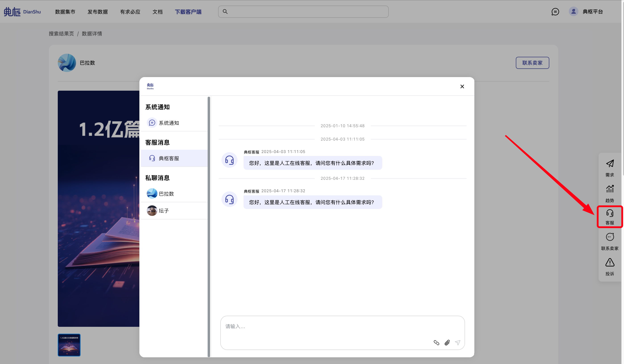Viewport: 624px width, 364px height.
Task: Click the 系统通知 chat bubble icon
Action: pyautogui.click(x=152, y=123)
